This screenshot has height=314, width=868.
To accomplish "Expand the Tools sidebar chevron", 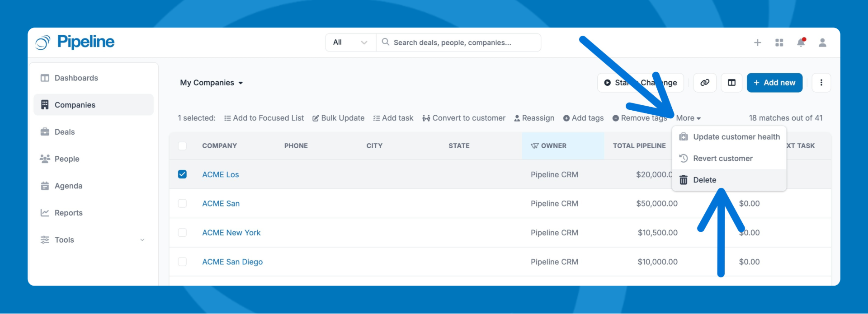I will point(142,240).
